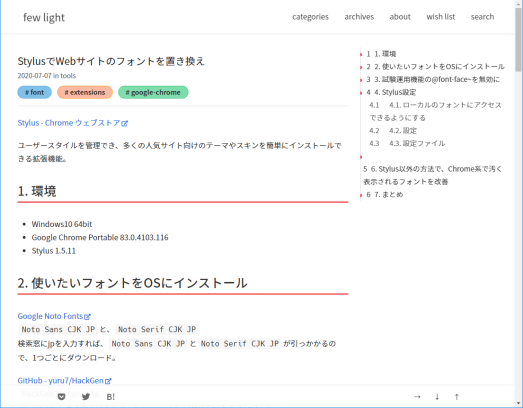
Task: Jump to TOC item 3. 試験運用機能の@font-face
Action: coord(433,79)
